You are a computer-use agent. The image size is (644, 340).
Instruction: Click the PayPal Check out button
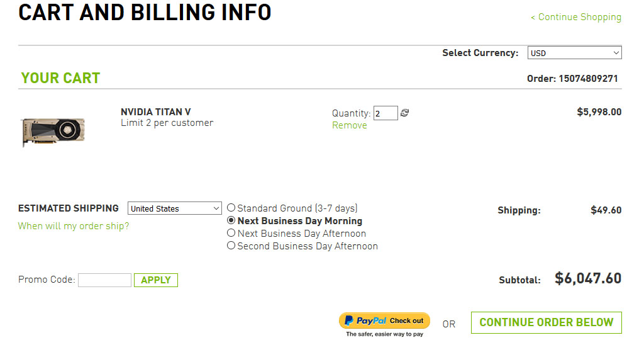(x=384, y=320)
